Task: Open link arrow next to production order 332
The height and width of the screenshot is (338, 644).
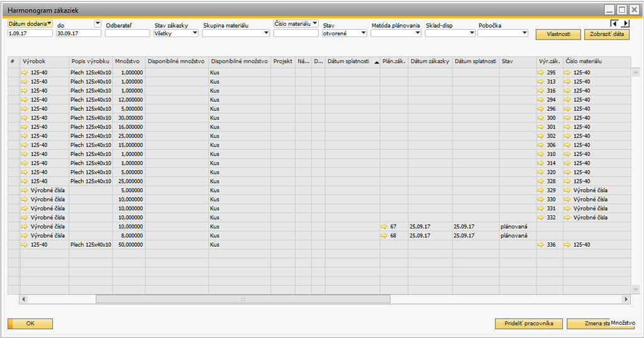Action: point(541,217)
